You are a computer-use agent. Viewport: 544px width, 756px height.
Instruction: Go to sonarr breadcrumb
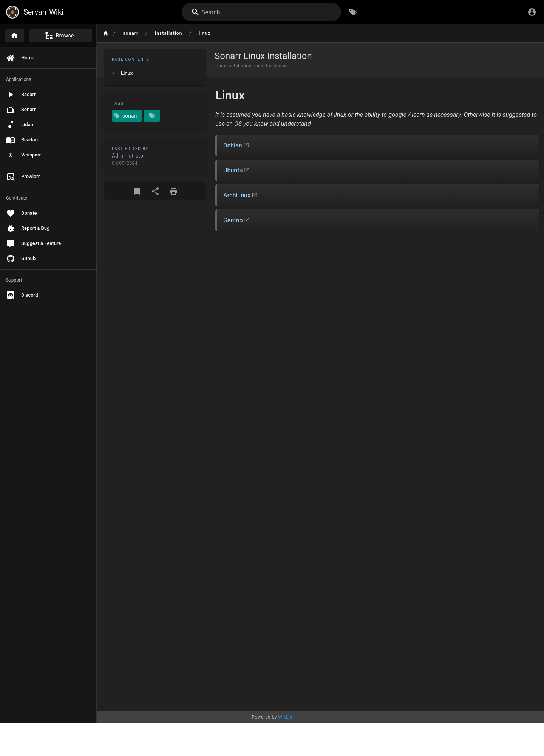pos(130,33)
